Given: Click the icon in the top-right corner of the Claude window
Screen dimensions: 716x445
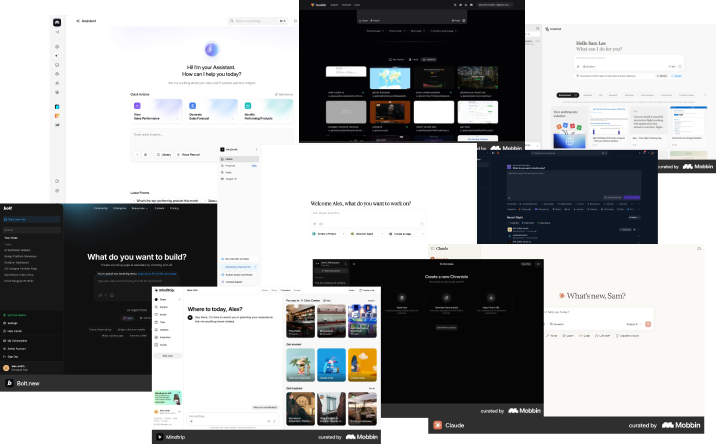Looking at the screenshot, I should (x=699, y=249).
